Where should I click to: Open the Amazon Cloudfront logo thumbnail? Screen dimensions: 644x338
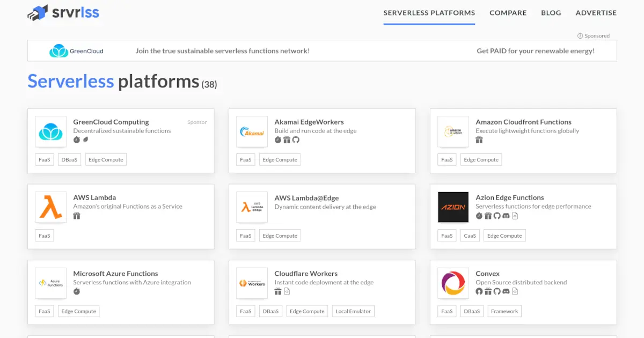coord(453,131)
